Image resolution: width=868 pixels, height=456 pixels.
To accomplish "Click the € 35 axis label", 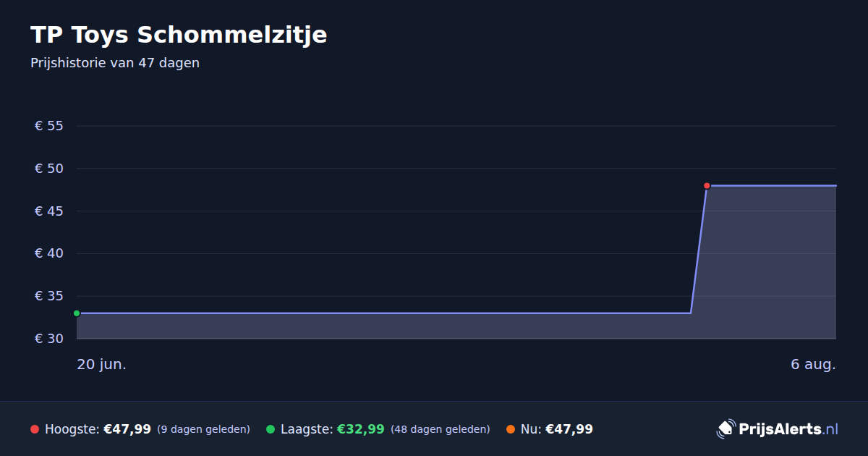I will click(x=49, y=296).
